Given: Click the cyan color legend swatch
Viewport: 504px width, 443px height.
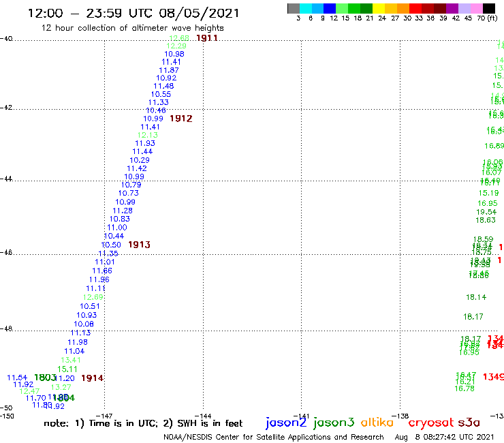Looking at the screenshot, I should click(x=306, y=8).
